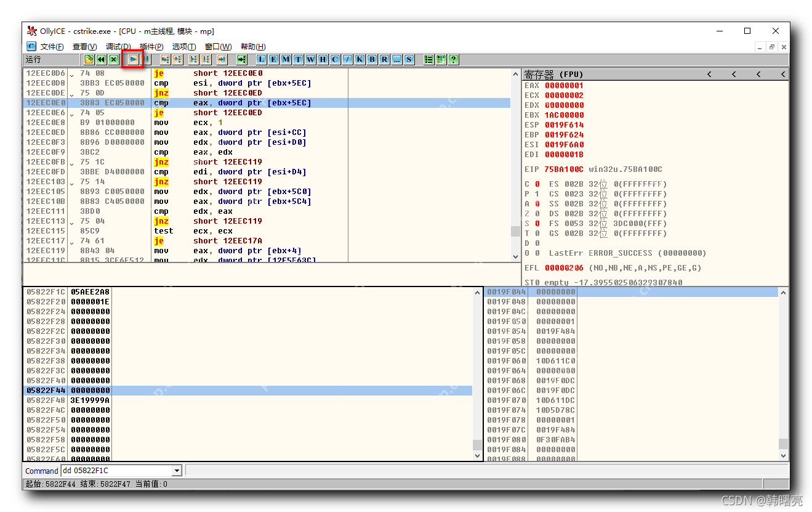The width and height of the screenshot is (812, 512).
Task: Open the Breakpoints window with B icon
Action: coord(371,59)
